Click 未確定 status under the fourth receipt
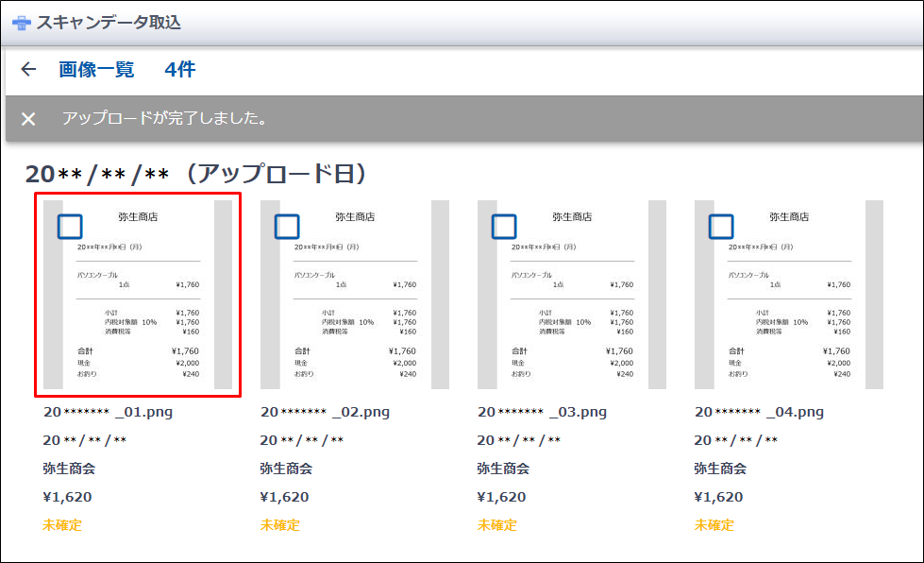 (x=714, y=525)
